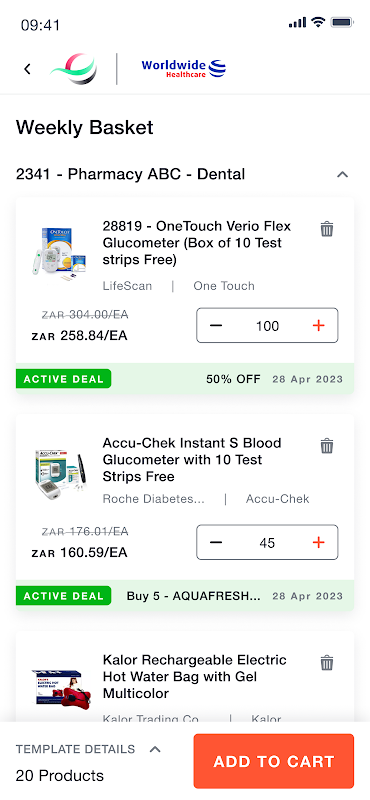Tap the Add to Cart button
This screenshot has width=370, height=800.
pos(274,761)
